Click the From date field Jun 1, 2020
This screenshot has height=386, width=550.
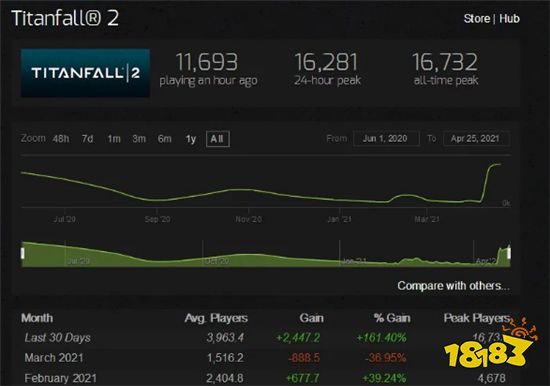386,139
